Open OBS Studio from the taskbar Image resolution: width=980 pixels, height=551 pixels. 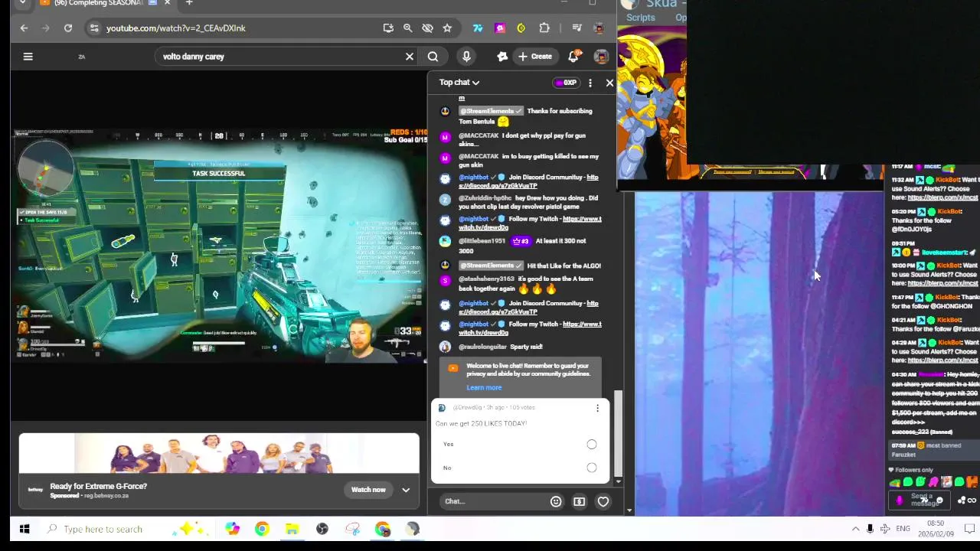click(x=322, y=529)
